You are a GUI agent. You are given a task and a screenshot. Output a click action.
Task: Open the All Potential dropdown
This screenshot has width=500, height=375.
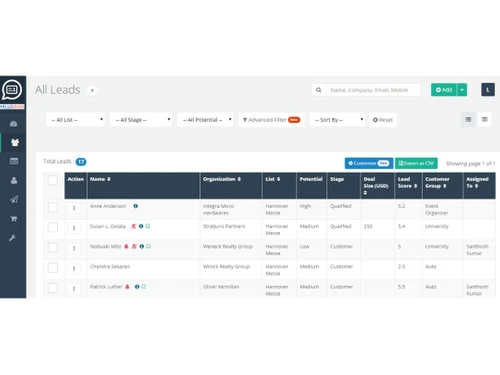tap(206, 120)
